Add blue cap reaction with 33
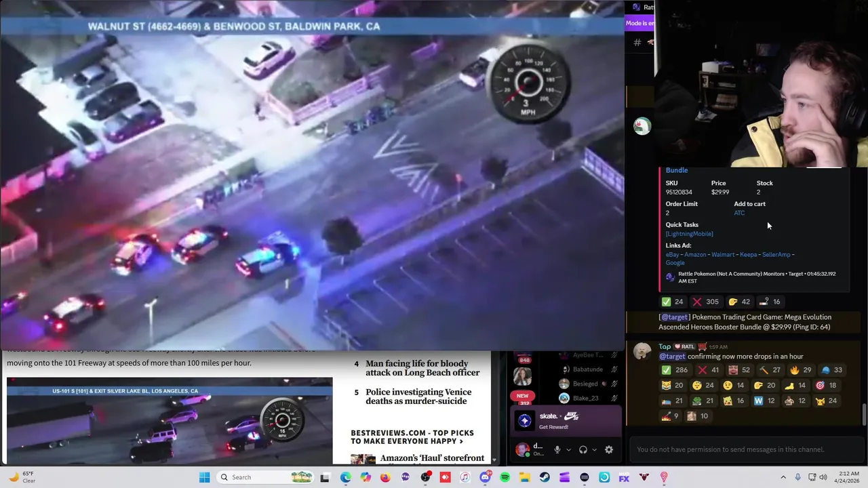Screen dimensions: 868x488 coord(831,370)
